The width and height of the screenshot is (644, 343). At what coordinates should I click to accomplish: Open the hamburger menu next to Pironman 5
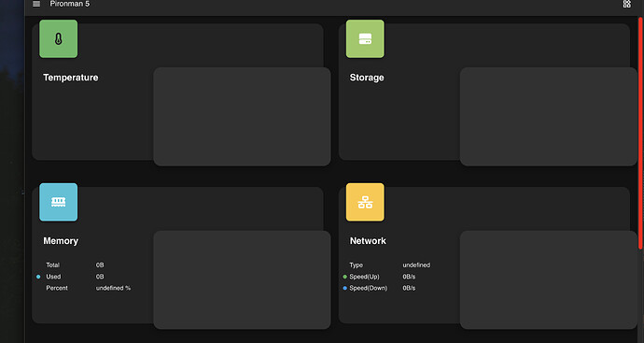[36, 4]
